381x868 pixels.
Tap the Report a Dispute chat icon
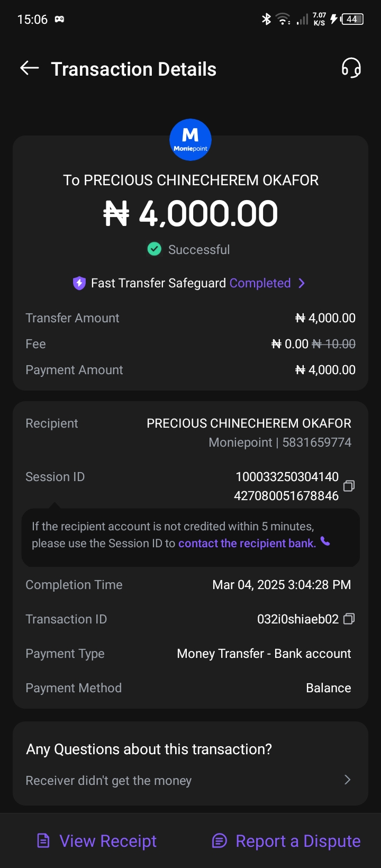pyautogui.click(x=219, y=840)
